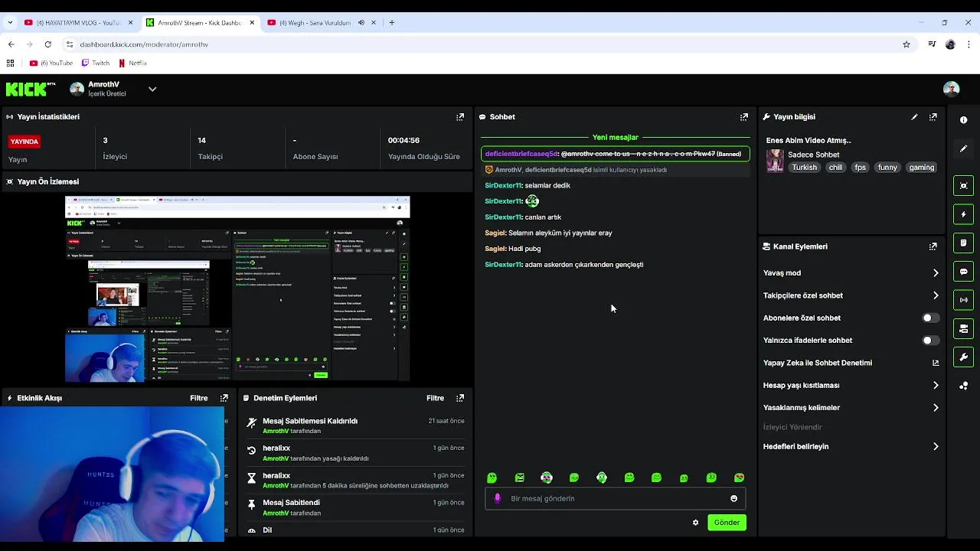The height and width of the screenshot is (551, 980).
Task: Select the chill tag
Action: 835,168
